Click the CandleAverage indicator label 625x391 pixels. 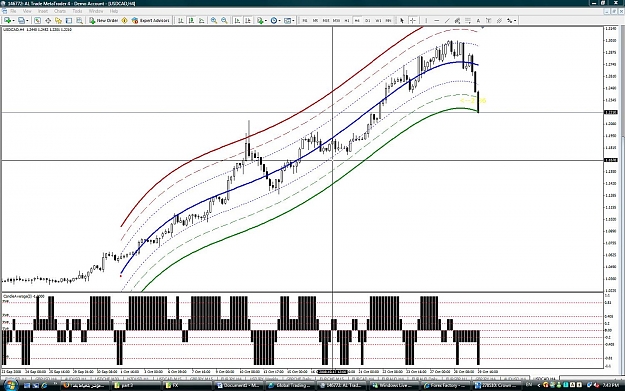(24, 297)
